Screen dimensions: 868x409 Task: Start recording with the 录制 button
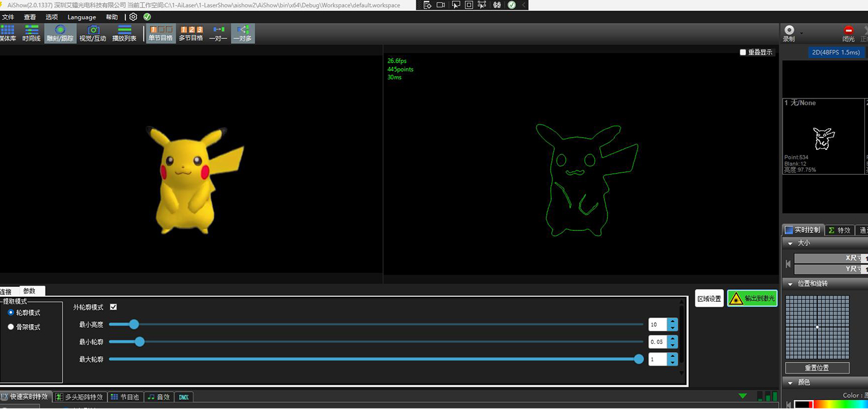click(789, 33)
